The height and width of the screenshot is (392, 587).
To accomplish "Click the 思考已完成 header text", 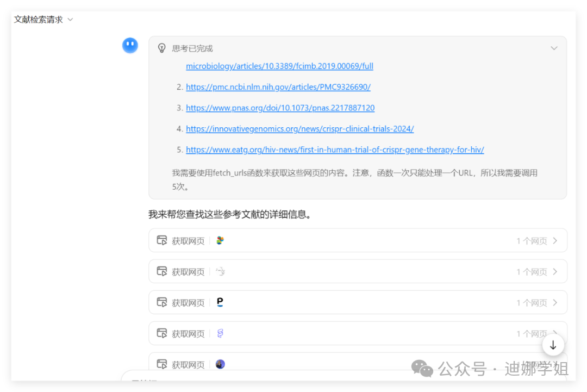I will pos(192,48).
